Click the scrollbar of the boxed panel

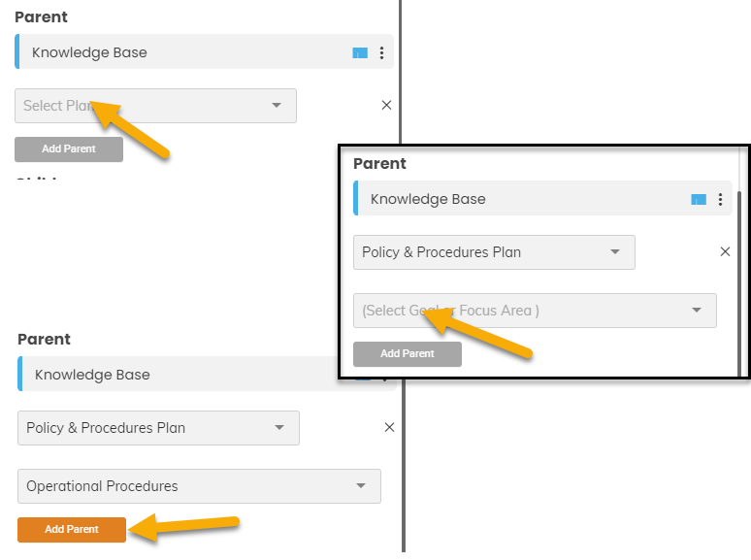739,282
